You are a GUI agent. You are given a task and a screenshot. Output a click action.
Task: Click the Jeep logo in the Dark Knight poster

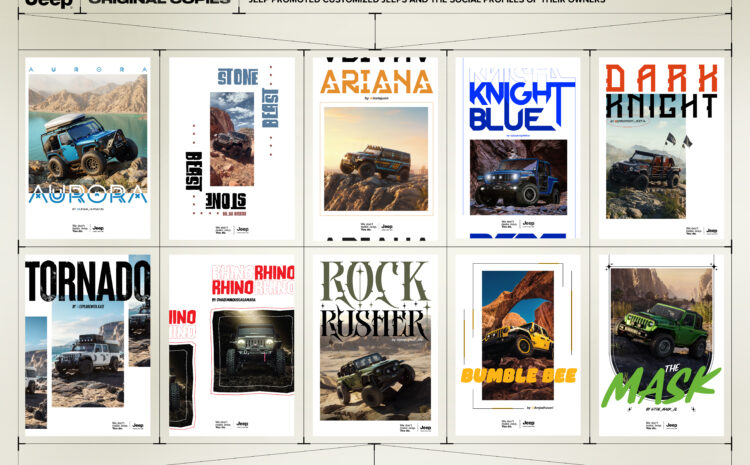click(712, 231)
